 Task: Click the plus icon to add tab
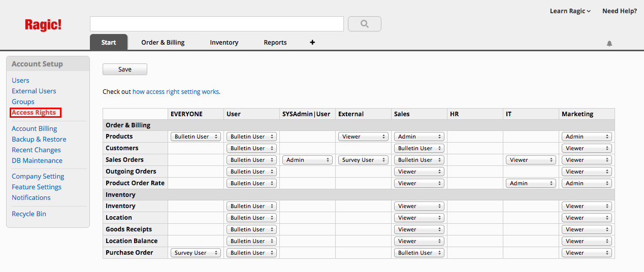(312, 42)
